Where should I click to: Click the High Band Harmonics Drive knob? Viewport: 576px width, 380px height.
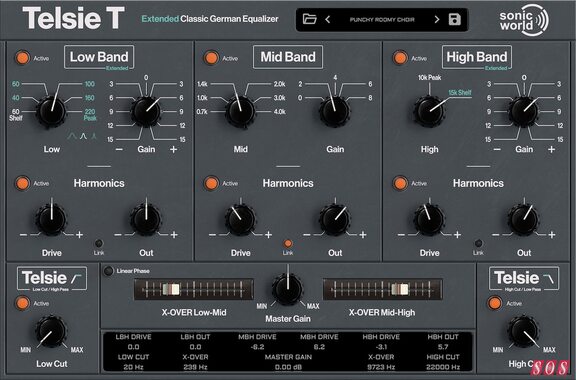[429, 220]
